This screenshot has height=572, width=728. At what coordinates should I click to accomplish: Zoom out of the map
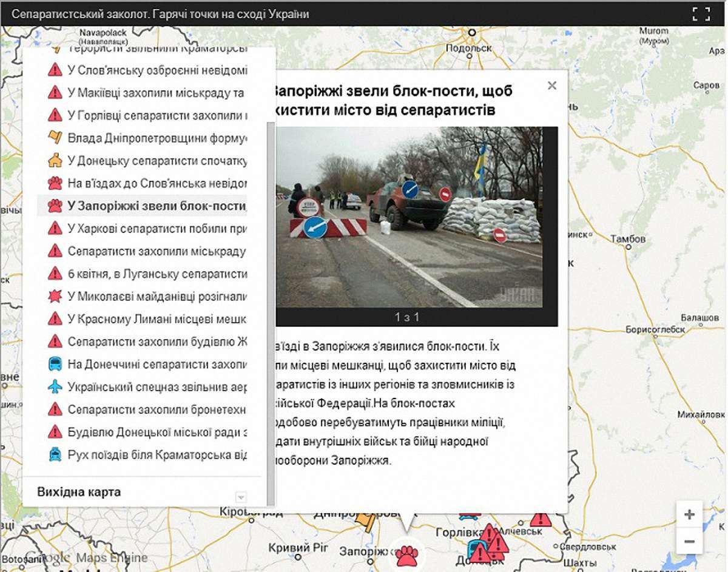[689, 540]
